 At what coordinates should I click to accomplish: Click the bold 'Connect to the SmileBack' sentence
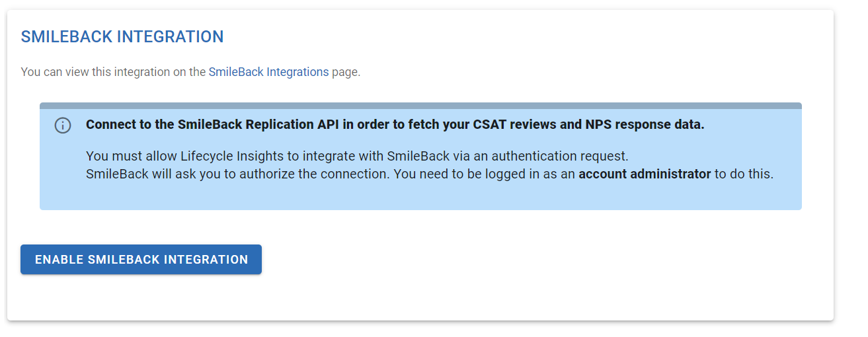395,125
